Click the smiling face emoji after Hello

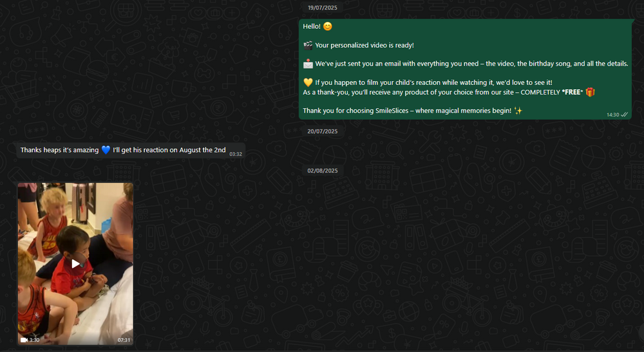point(328,26)
